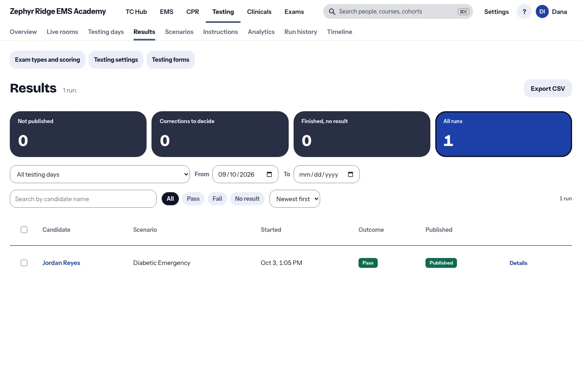Select the Not published summary card
588x368 pixels.
[x=78, y=134]
